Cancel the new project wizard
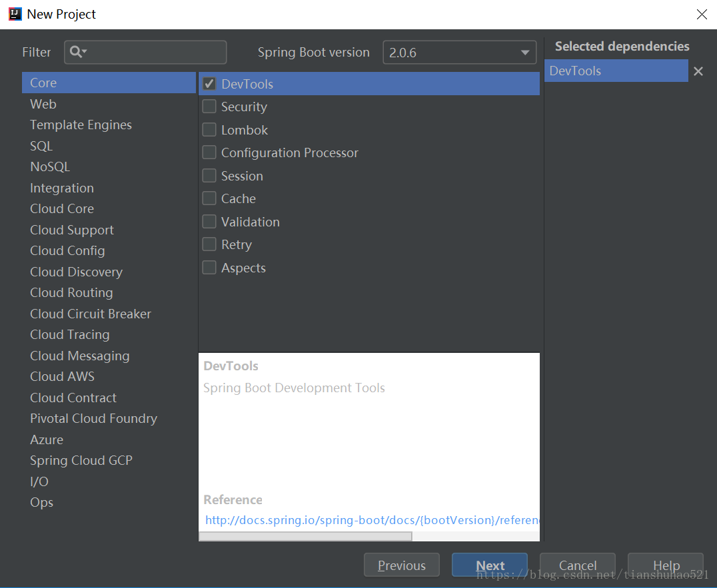 pos(578,565)
